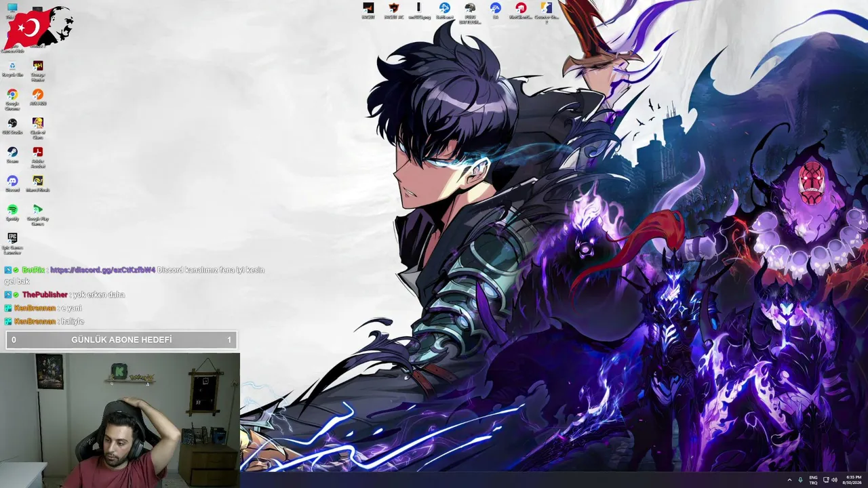Open the FACEIT desktop shortcut
This screenshot has height=488, width=868.
pyautogui.click(x=368, y=11)
